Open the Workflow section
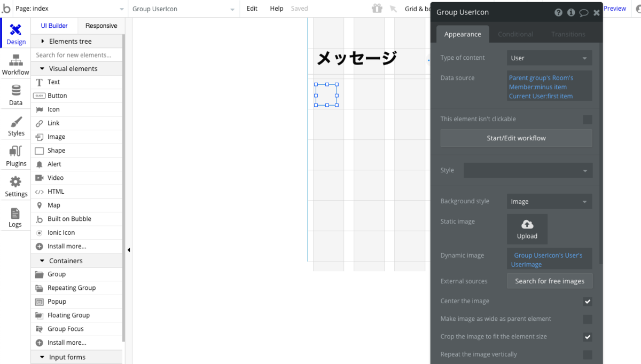This screenshot has height=364, width=641. (x=15, y=65)
